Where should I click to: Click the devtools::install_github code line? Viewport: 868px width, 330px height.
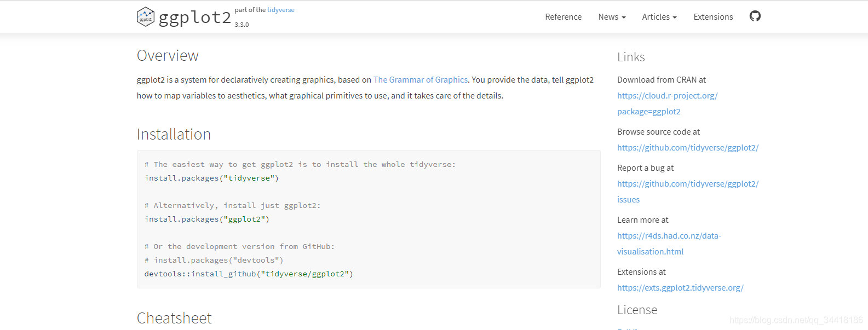click(249, 274)
